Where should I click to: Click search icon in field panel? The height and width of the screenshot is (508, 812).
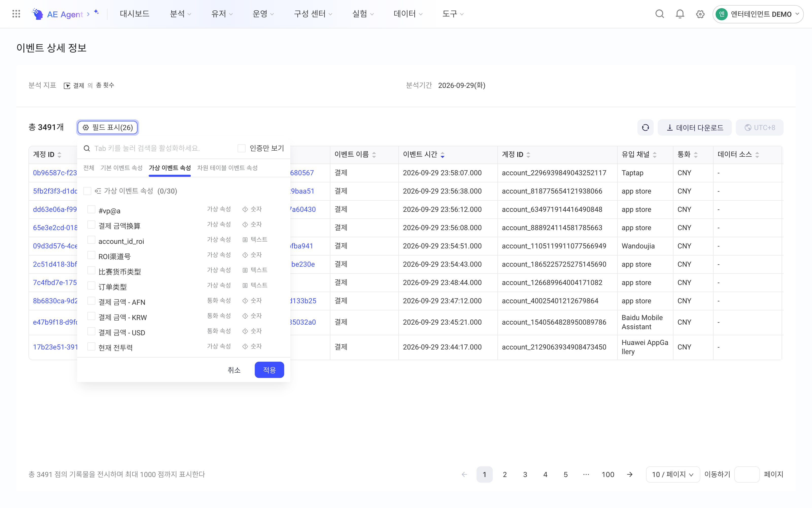click(x=87, y=148)
